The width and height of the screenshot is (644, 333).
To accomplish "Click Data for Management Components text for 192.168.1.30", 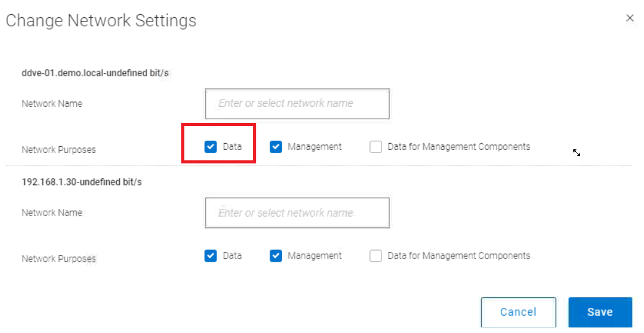I will tap(458, 256).
